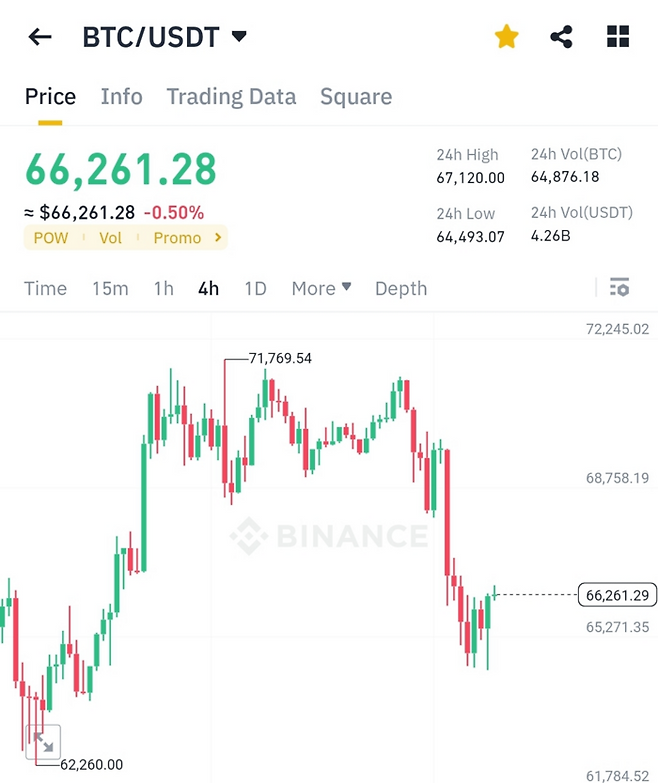Show the Depth chart
Viewport: 658px width, 783px height.
point(401,288)
